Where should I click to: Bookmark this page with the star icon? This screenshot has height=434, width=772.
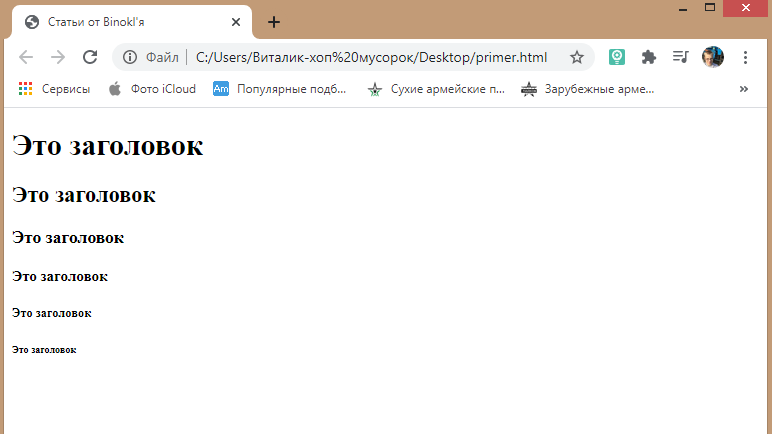577,57
